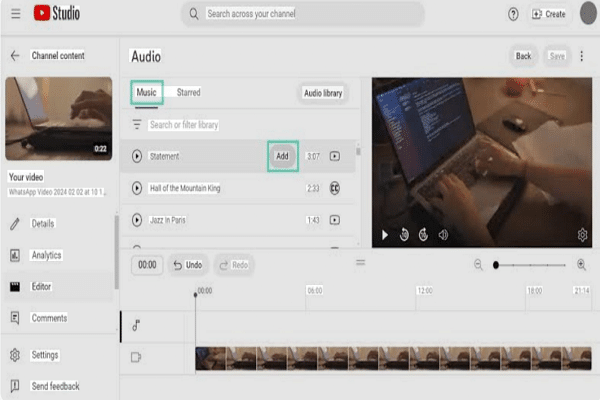Click the audio track music note icon
Screen dimensions: 600x400
click(136, 326)
